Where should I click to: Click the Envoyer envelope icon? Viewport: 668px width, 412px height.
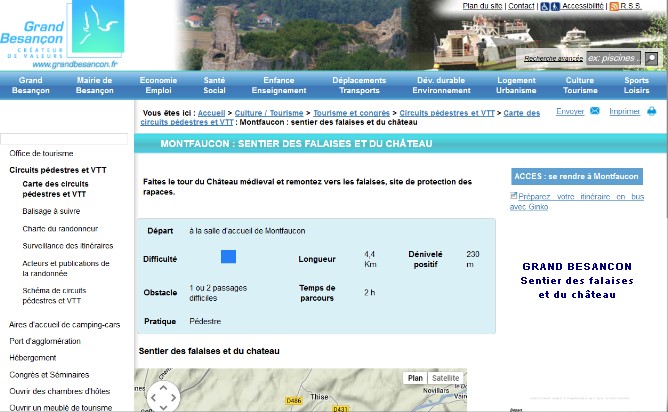(595, 111)
